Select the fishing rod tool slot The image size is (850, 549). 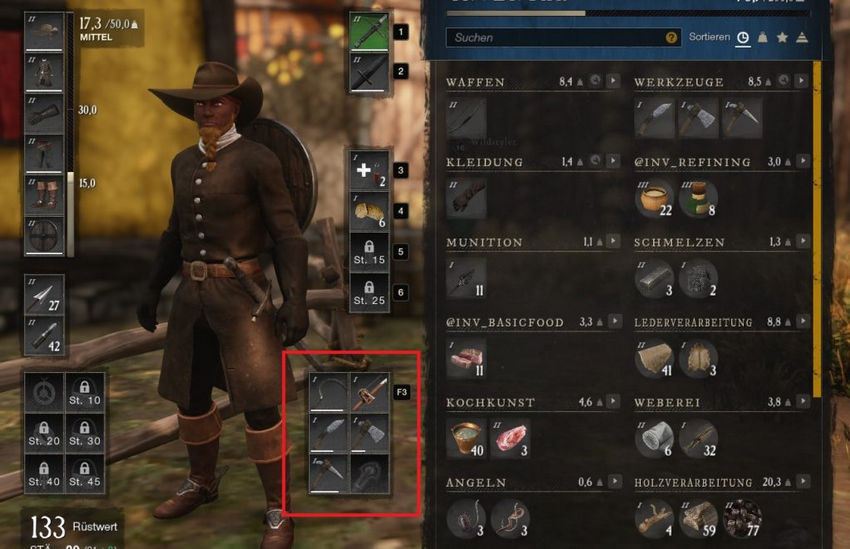[x=370, y=392]
